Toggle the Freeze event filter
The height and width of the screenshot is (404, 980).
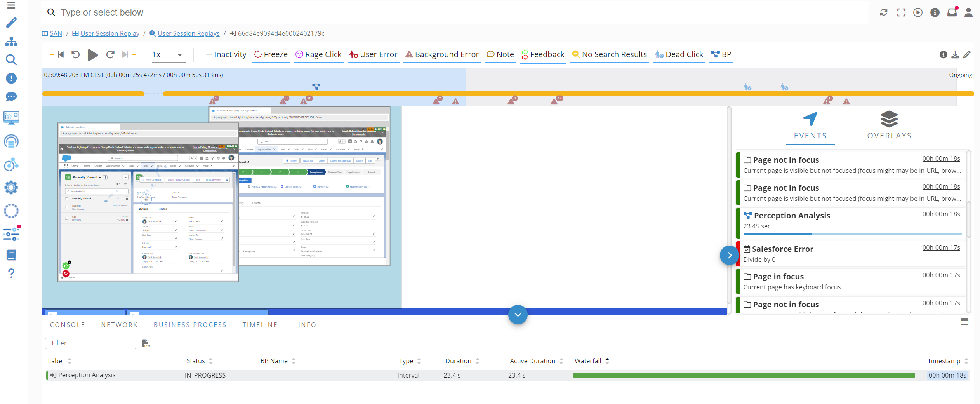(x=271, y=55)
